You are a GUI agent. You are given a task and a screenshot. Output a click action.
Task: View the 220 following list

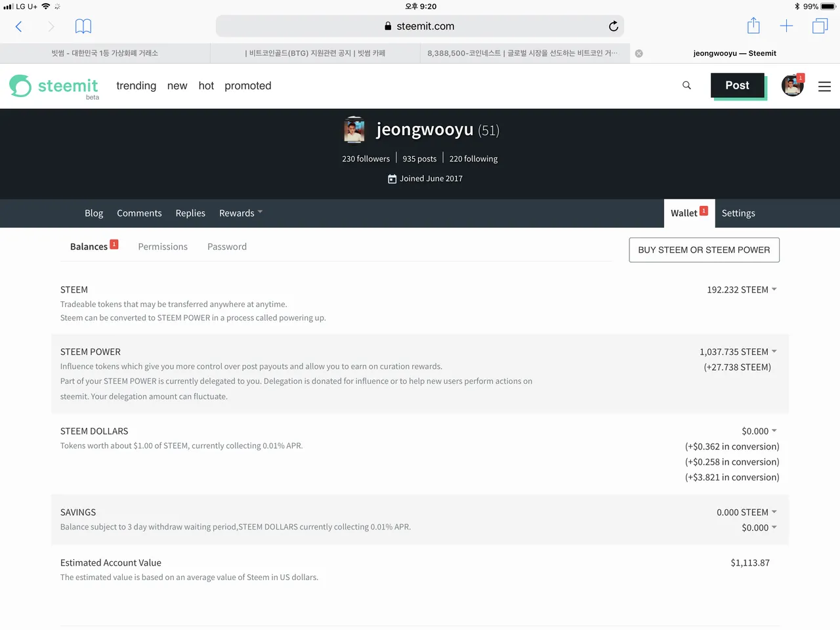click(473, 159)
